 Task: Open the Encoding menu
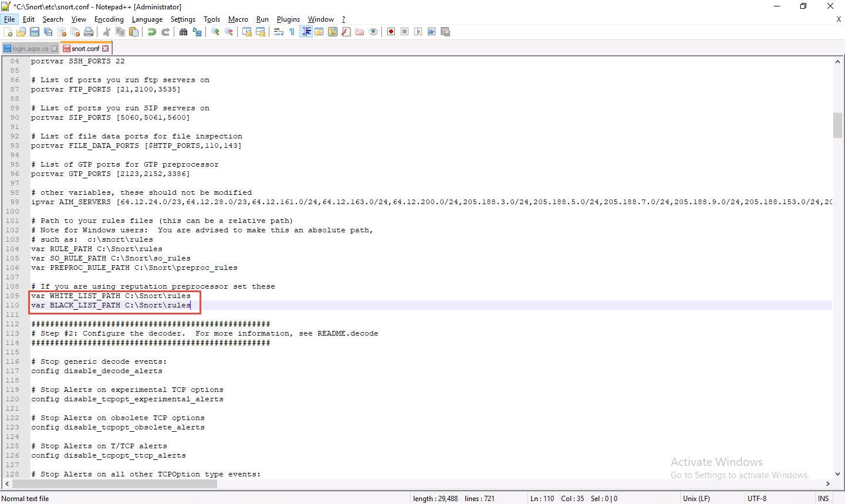pyautogui.click(x=109, y=19)
